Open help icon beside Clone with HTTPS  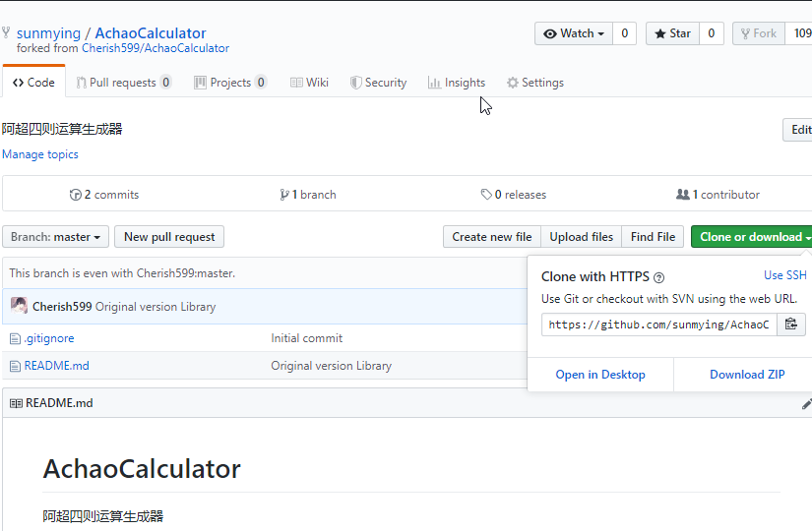point(658,278)
